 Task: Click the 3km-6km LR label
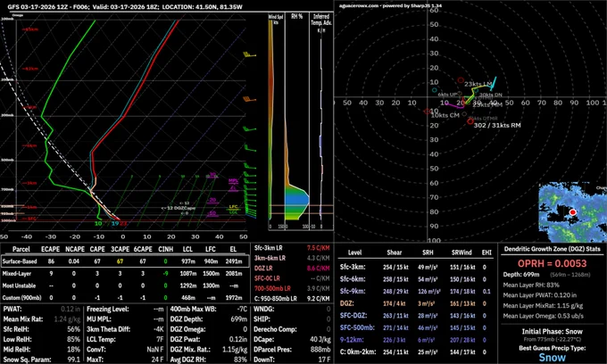[x=270, y=258]
